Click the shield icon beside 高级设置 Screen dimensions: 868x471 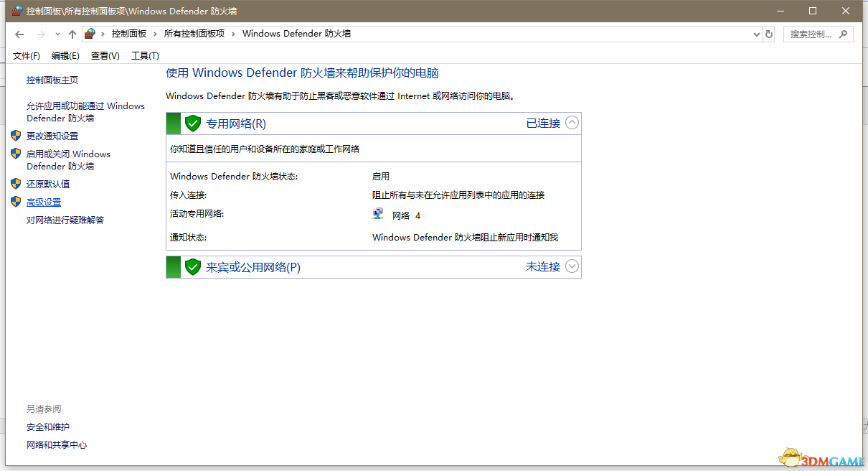16,202
